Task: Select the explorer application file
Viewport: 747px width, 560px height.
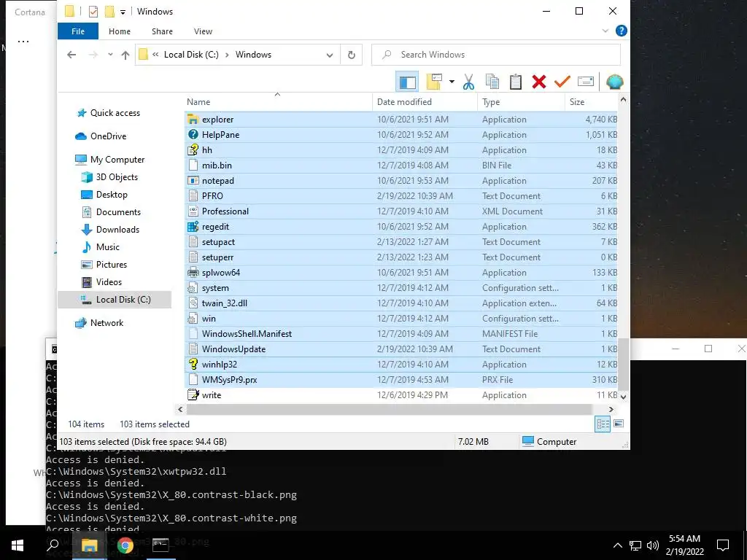Action: point(400,120)
